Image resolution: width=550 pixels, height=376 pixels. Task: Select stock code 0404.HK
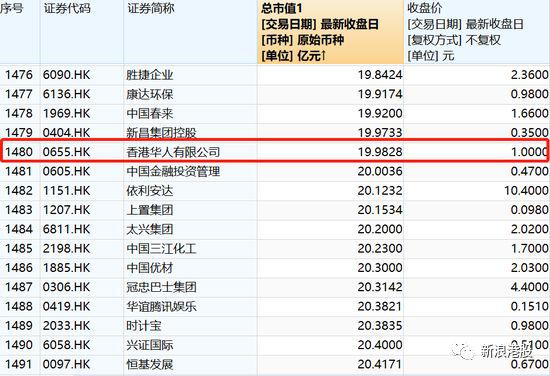(x=67, y=133)
